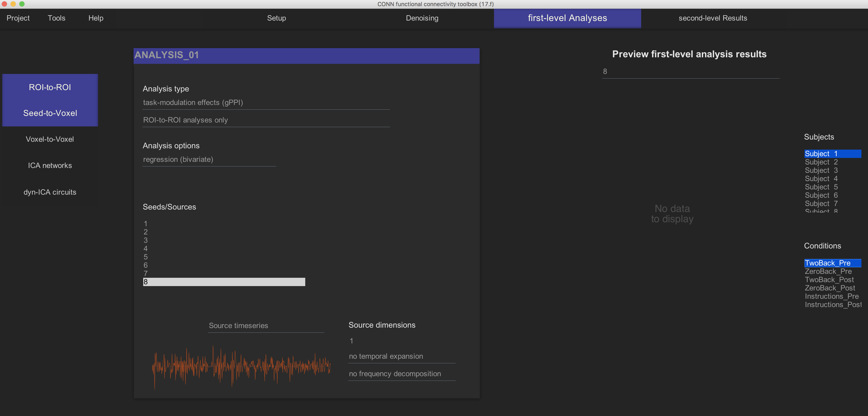Select the Voxel-to-Voxel analysis button

pyautogui.click(x=50, y=139)
